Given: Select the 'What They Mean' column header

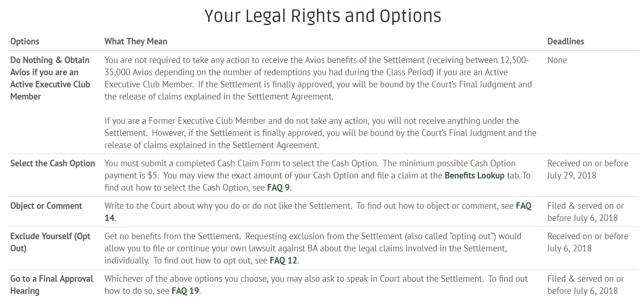Looking at the screenshot, I should pyautogui.click(x=136, y=41).
